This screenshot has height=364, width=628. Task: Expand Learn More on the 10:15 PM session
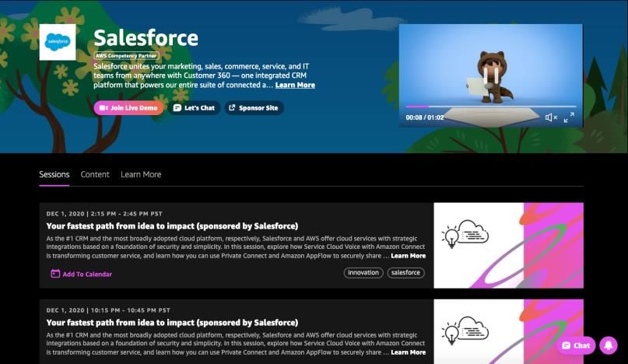pos(408,352)
